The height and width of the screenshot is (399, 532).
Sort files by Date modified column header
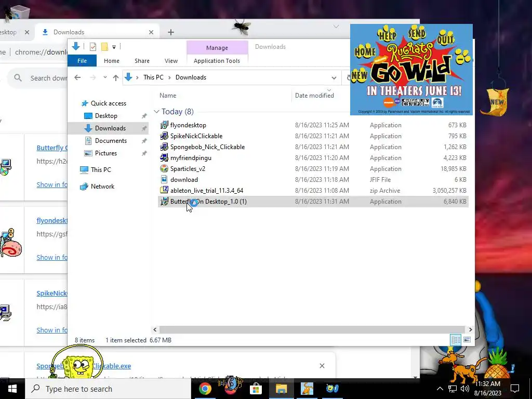pos(314,96)
